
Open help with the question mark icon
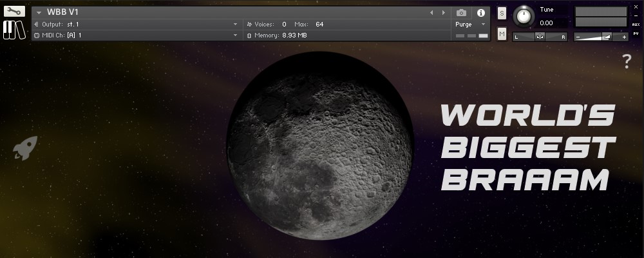(x=627, y=61)
